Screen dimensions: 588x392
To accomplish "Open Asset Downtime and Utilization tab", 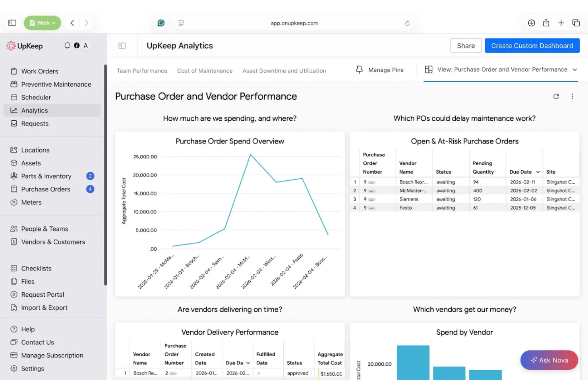I will (284, 71).
